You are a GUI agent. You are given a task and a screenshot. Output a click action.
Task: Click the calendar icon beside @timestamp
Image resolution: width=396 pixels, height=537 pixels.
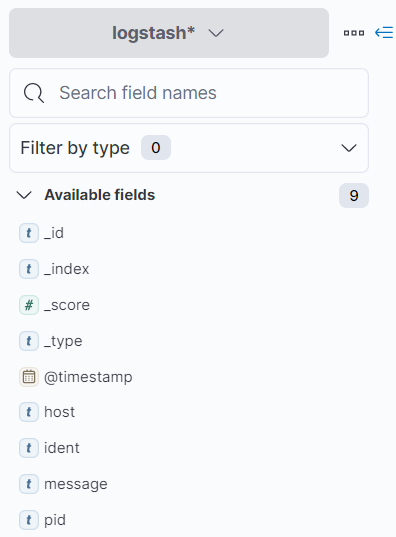click(x=29, y=377)
